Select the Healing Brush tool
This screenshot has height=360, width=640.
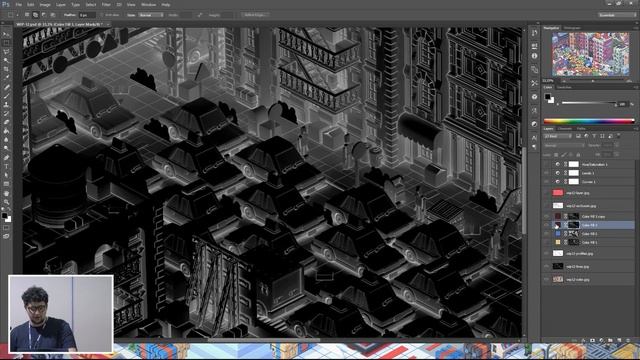6,87
